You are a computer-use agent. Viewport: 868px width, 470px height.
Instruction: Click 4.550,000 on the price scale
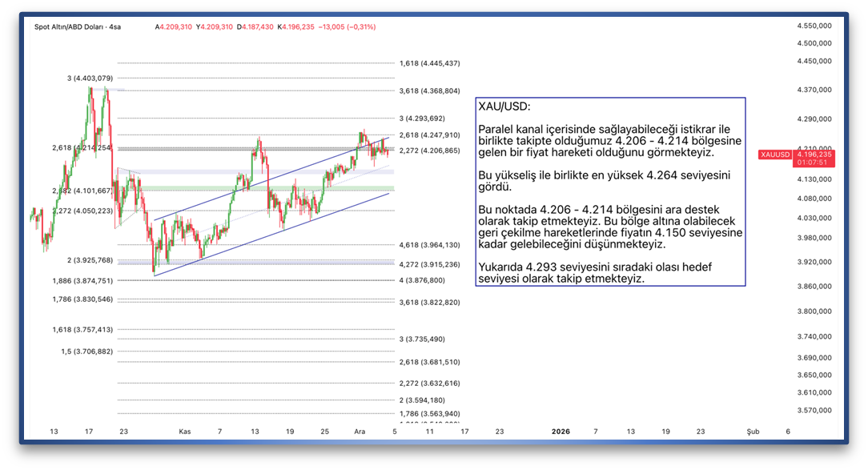(x=814, y=26)
